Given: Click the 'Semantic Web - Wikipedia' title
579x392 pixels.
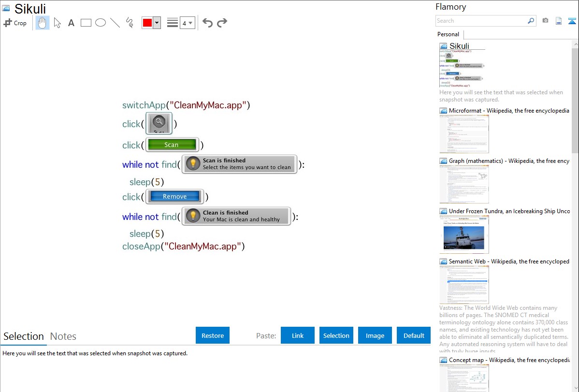Looking at the screenshot, I should tap(509, 261).
